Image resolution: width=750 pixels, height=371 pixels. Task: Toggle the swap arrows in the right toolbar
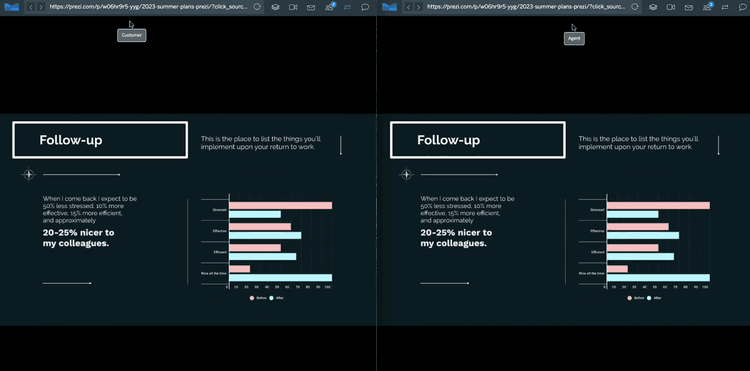pyautogui.click(x=725, y=7)
